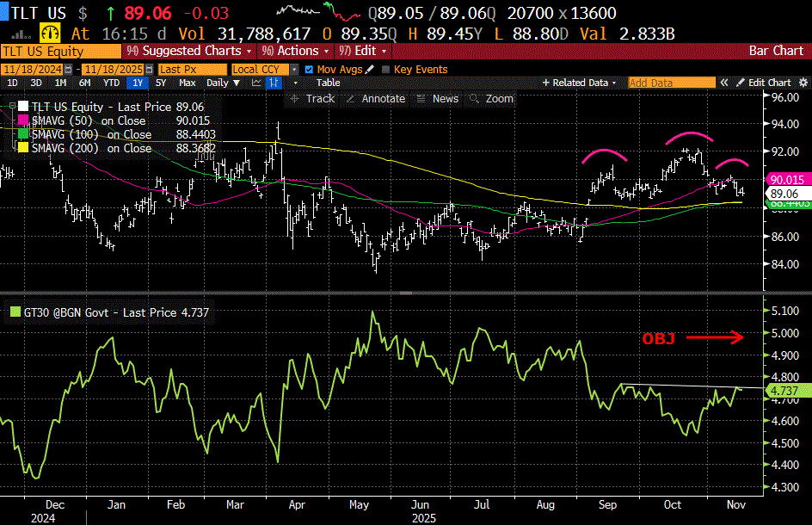
Task: Open the Suggested Charts dropdown
Action: click(x=189, y=51)
